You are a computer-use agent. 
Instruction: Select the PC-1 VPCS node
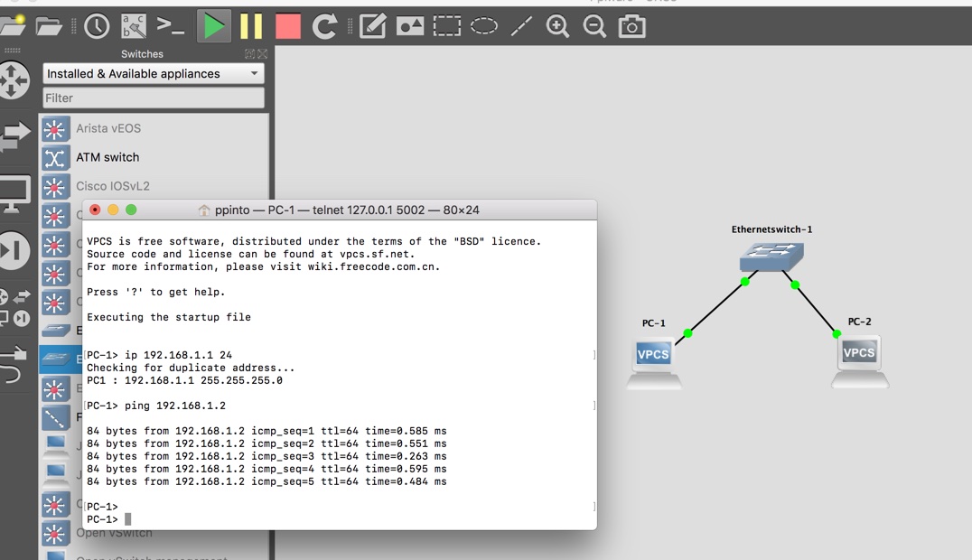653,364
